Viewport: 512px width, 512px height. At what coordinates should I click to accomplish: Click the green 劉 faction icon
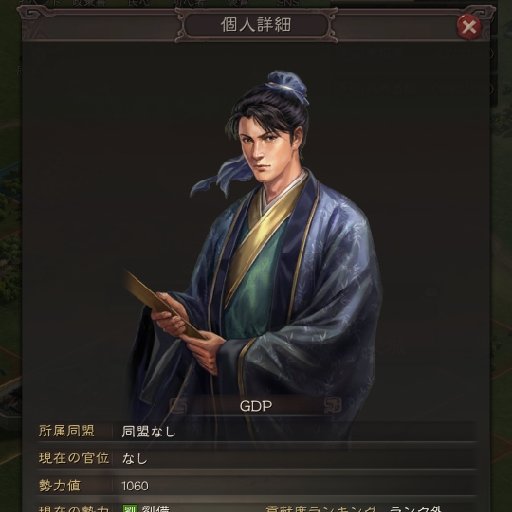130,508
